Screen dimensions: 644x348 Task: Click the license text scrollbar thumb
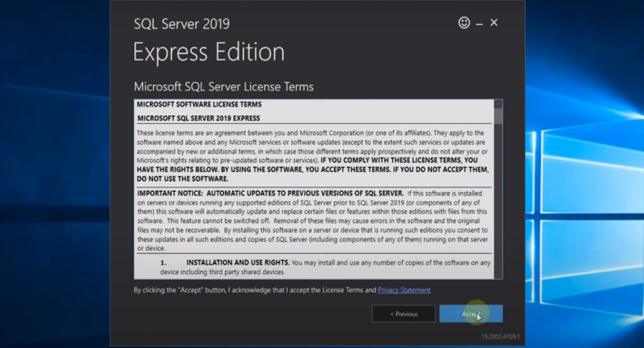[x=498, y=116]
